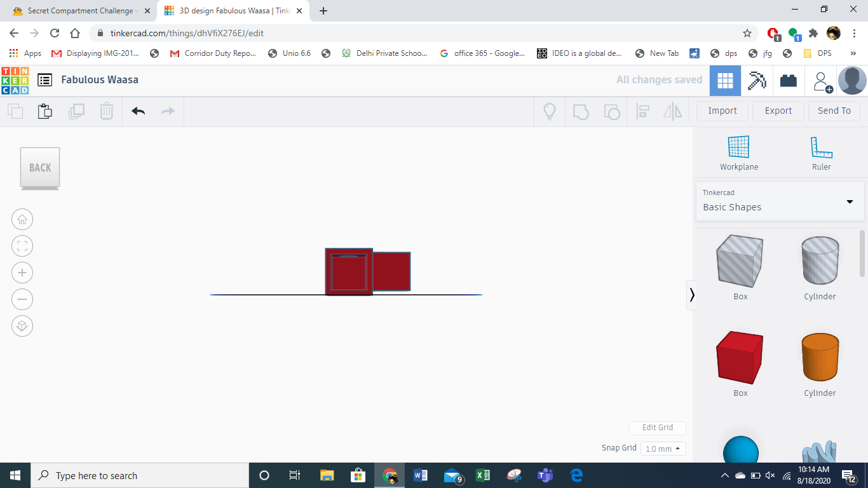The image size is (868, 488).
Task: Click the tinkercad.com address bar
Action: tap(422, 33)
